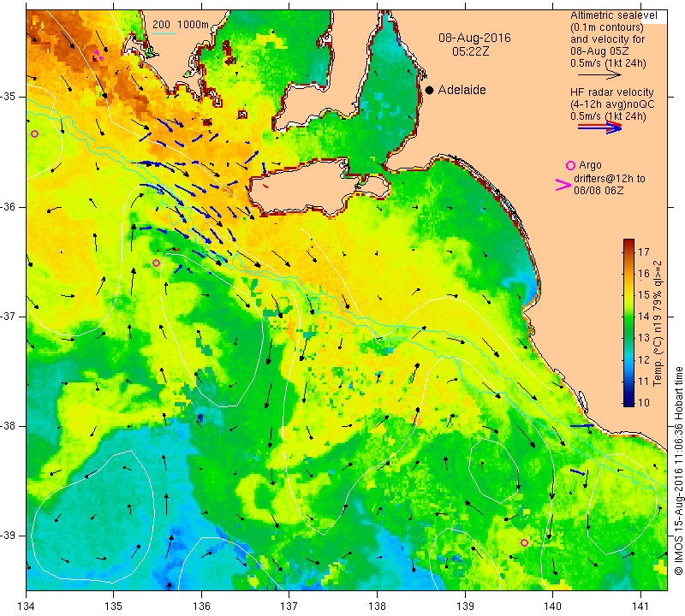Click the IMOS copyright timestamp text
Viewport: 685px width, 616px height.
point(678,471)
